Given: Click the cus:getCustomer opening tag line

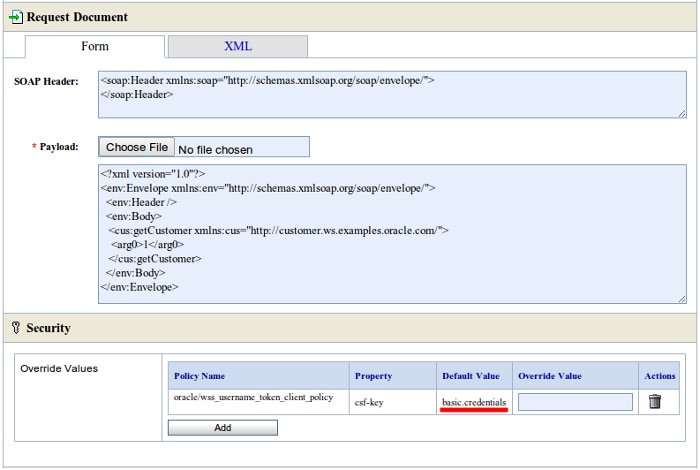Looking at the screenshot, I should (278, 231).
